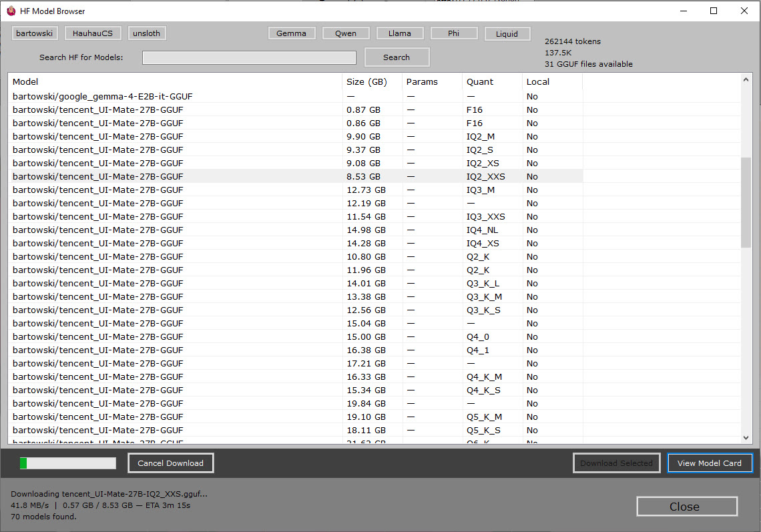The image size is (761, 532).
Task: Close window with title bar X
Action: pyautogui.click(x=744, y=11)
